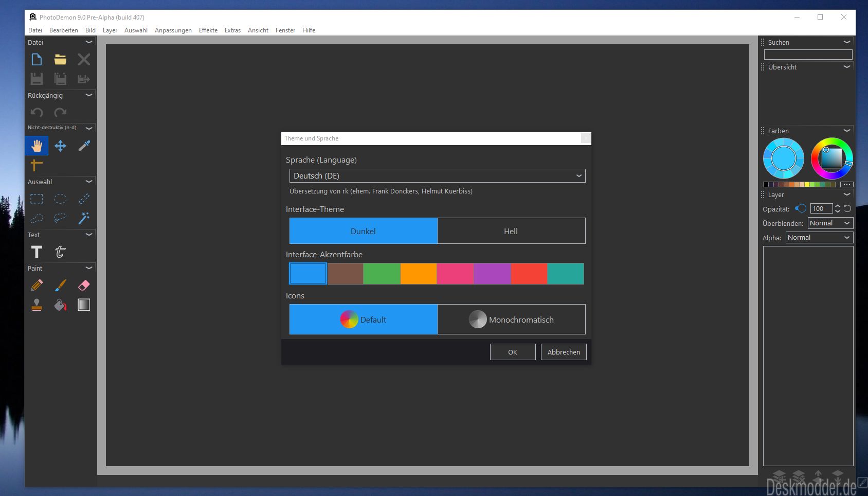Select the Magic wand tool
868x496 pixels.
click(84, 218)
